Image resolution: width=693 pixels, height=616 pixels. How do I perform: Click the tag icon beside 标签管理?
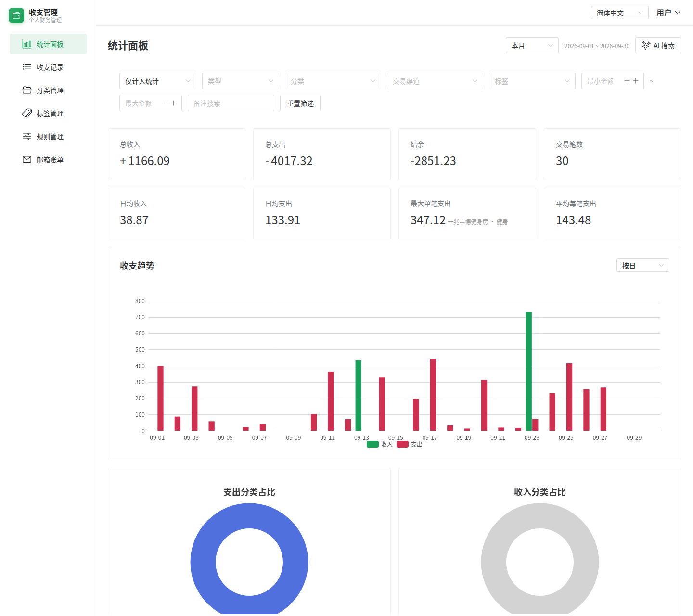tap(27, 114)
